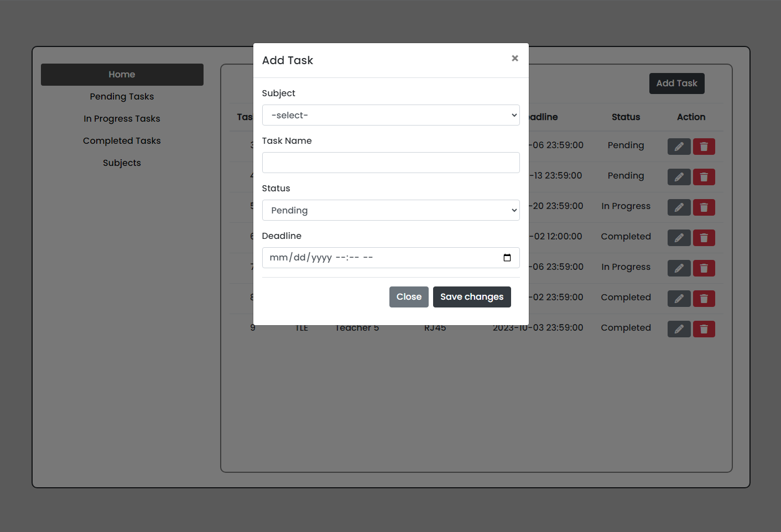Open In Progress Tasks page
Viewport: 781px width, 532px height.
(122, 119)
